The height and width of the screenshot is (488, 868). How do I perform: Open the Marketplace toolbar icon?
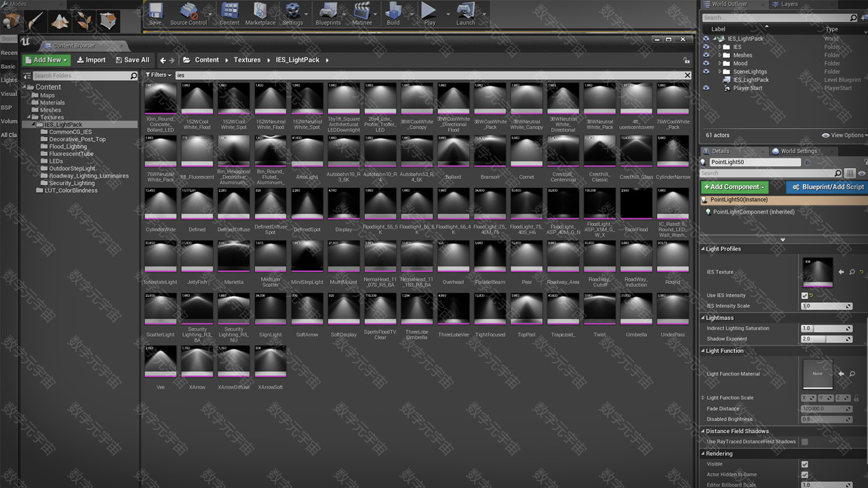260,14
